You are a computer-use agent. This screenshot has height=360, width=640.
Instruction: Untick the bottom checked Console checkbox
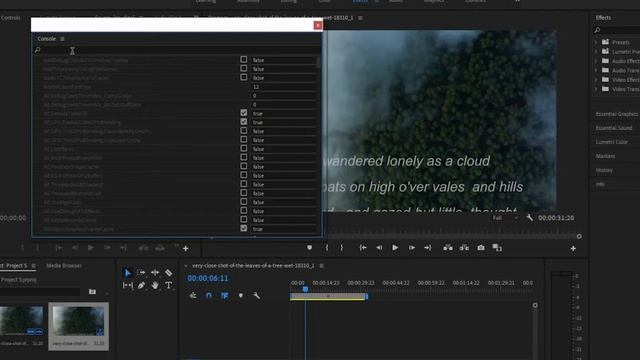tap(244, 229)
